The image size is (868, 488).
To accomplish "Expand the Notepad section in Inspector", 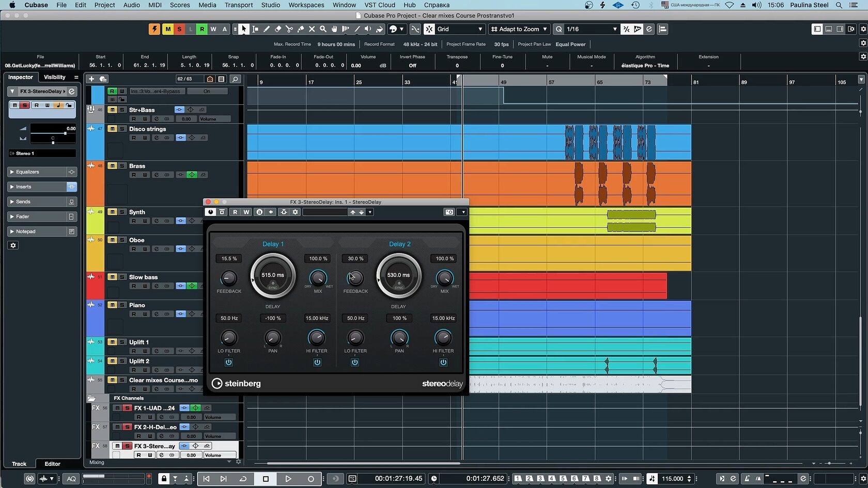I will [42, 232].
